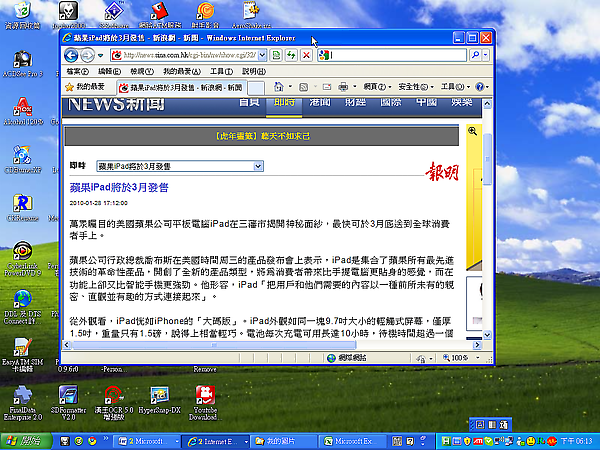Click the Home icon in command bar

point(279,87)
